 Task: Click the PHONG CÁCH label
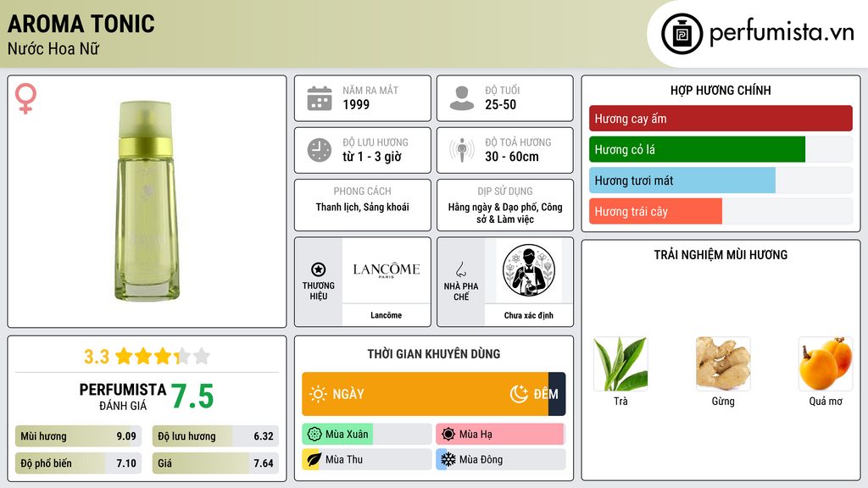[362, 191]
